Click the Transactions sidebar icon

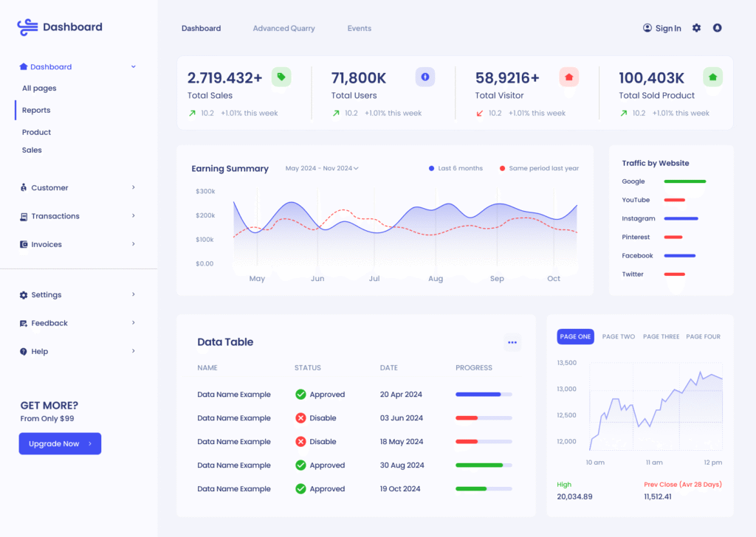click(24, 215)
